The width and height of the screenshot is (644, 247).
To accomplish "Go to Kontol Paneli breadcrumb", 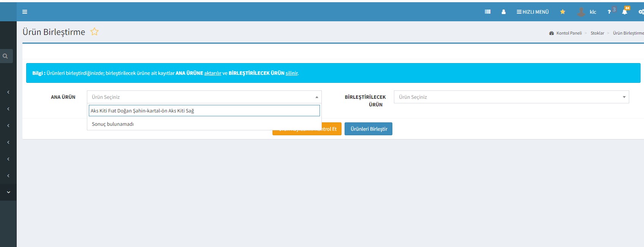I will click(x=568, y=33).
